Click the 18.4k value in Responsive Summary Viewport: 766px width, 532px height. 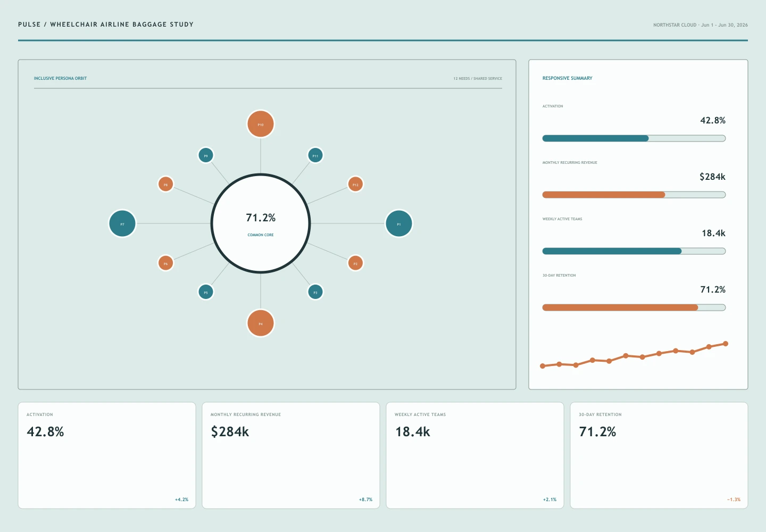pos(713,233)
